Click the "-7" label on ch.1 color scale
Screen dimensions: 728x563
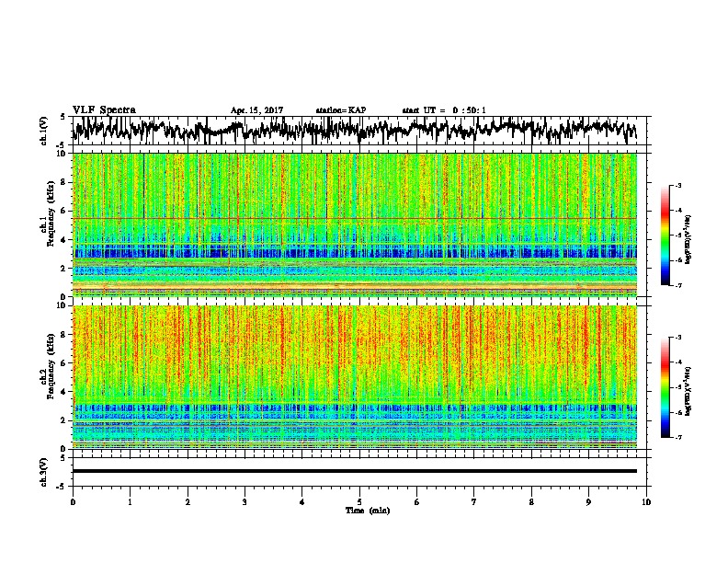678,285
